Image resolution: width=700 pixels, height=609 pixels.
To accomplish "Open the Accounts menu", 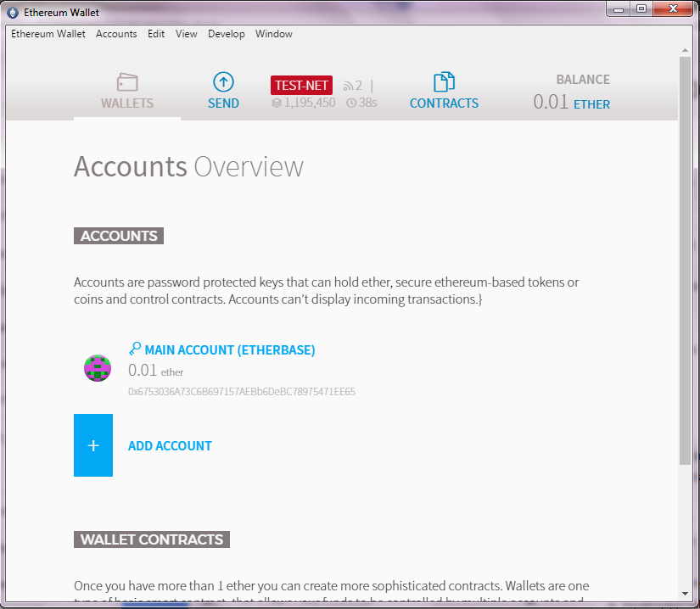I will coord(116,34).
